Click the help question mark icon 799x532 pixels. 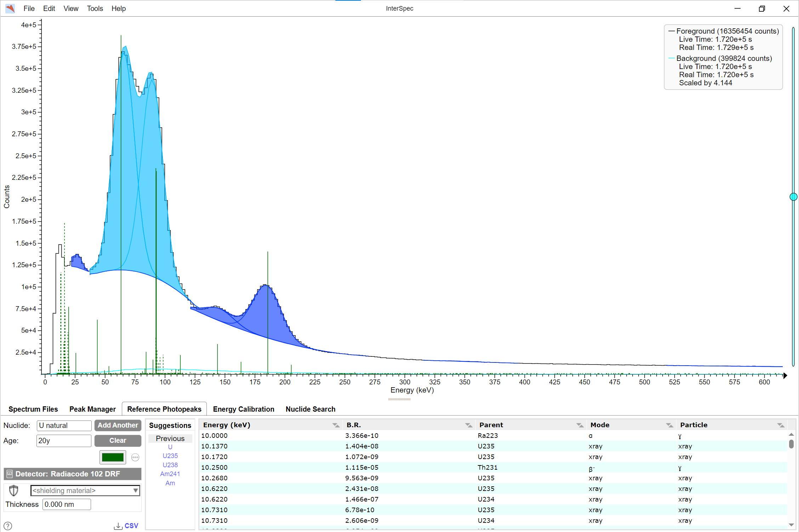click(x=8, y=526)
